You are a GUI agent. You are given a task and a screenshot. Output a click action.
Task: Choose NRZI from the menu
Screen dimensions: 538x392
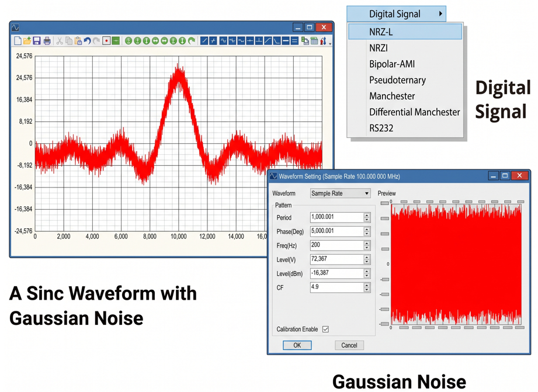(x=405, y=48)
